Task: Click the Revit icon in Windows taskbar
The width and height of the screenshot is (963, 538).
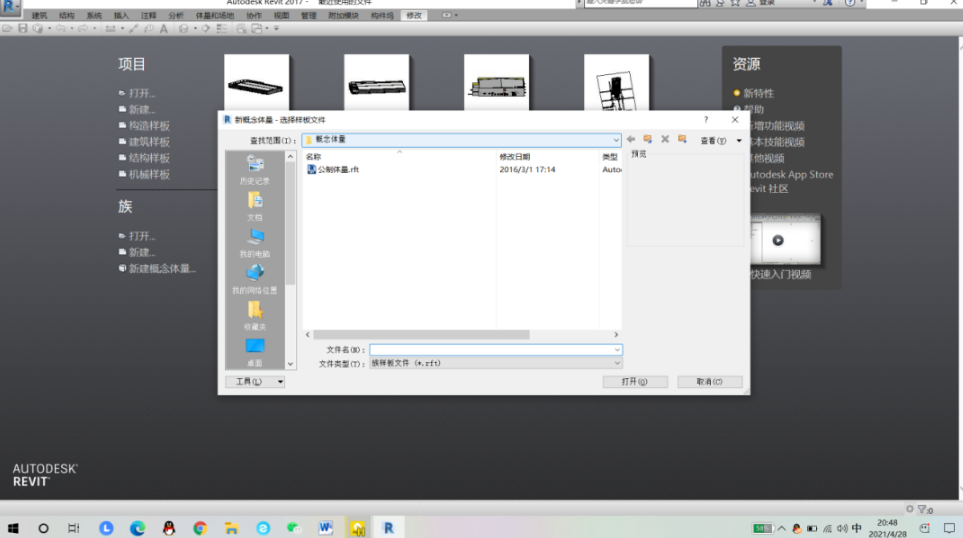Action: coord(389,527)
